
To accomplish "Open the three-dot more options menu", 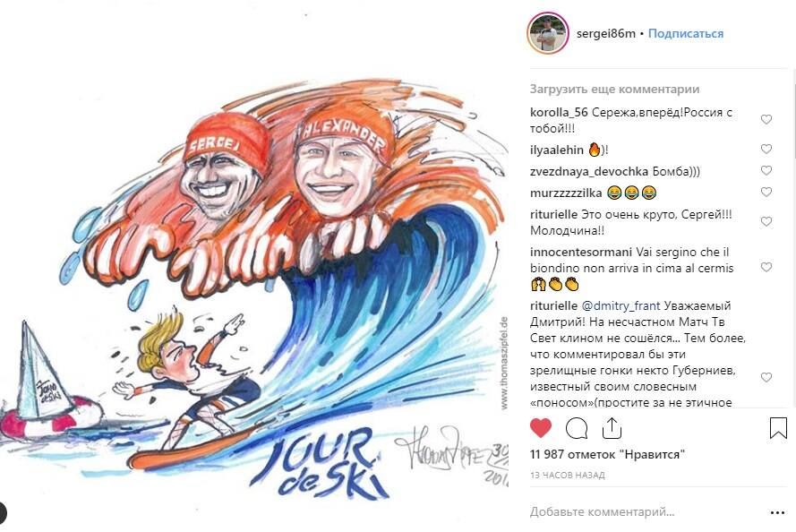I will [x=778, y=512].
